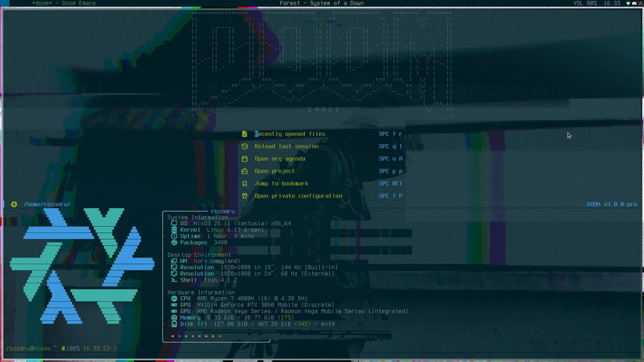
Task: Click the document icon beside Recently opened files
Action: [245, 134]
